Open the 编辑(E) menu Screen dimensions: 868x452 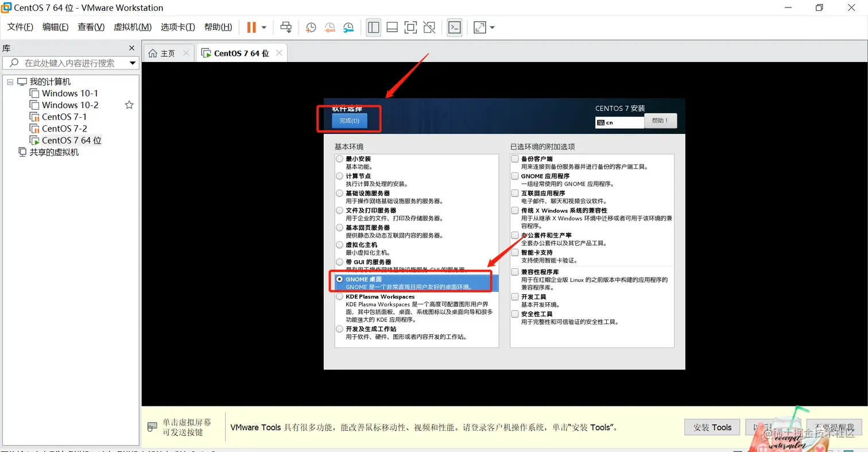(55, 27)
